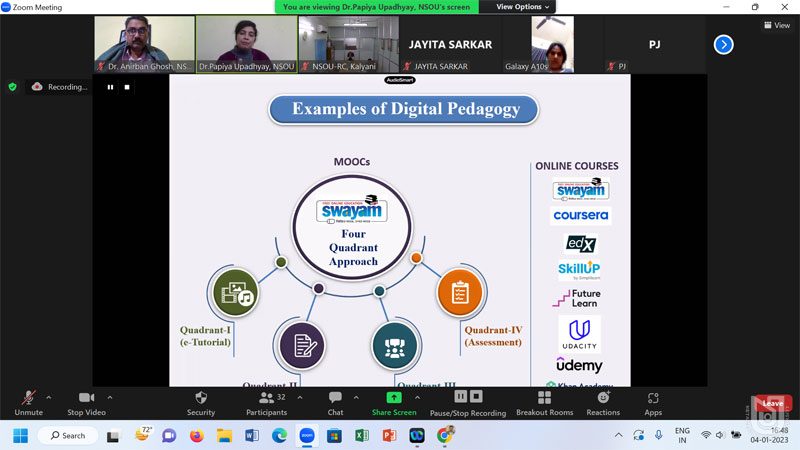Expand audio options arrow next to Unmute
800x450 pixels.
[x=49, y=397]
